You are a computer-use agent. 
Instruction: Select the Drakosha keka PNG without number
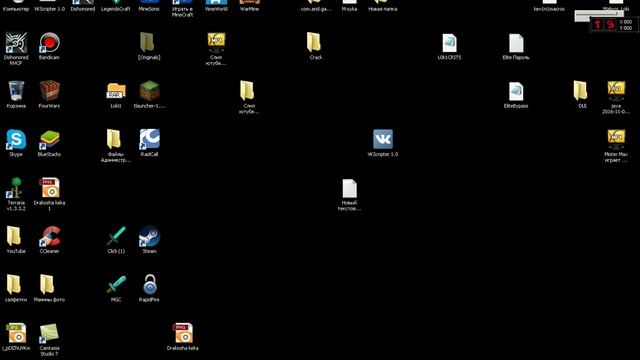click(x=182, y=333)
